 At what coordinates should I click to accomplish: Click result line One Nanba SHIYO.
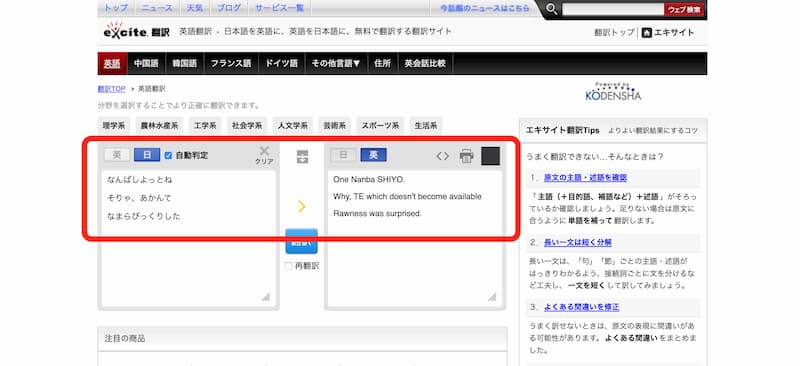pos(369,179)
